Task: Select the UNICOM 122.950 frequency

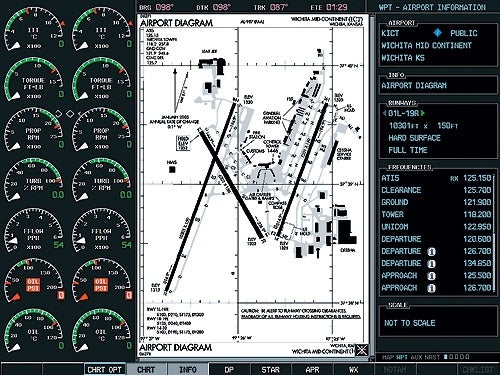Action: pos(436,227)
